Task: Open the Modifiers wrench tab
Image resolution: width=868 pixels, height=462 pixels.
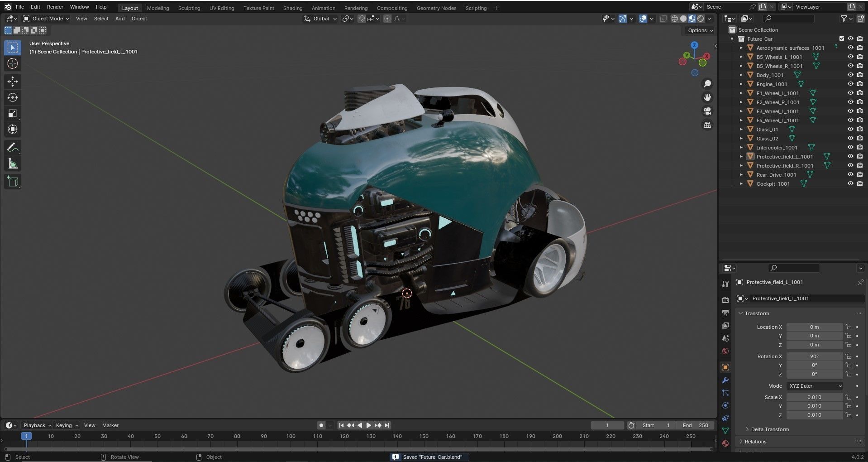Action: [x=725, y=380]
